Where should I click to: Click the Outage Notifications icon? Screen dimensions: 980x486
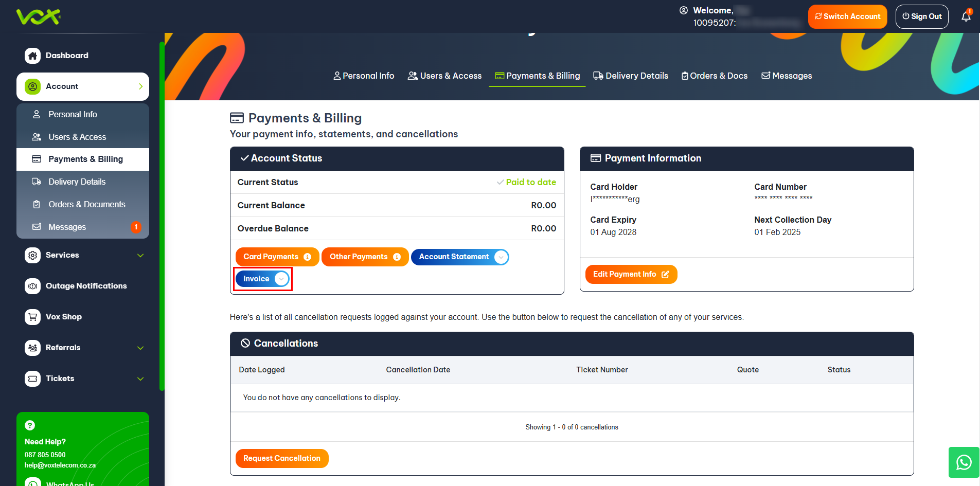(32, 286)
